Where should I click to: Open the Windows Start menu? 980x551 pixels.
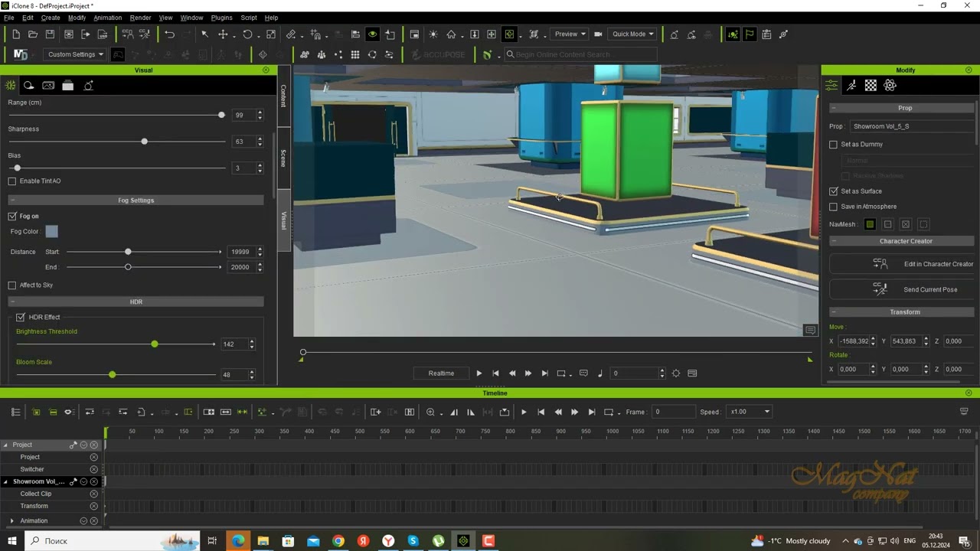[12, 541]
